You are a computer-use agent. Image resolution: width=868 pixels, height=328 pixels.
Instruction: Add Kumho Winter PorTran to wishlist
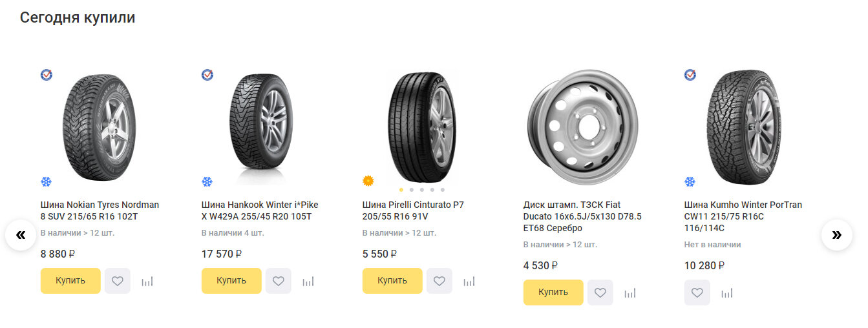(x=697, y=292)
